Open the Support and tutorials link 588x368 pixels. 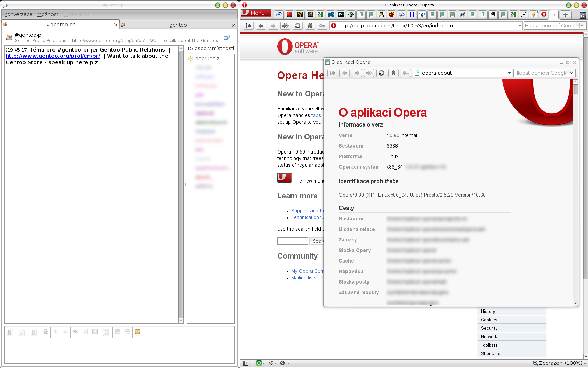tap(307, 211)
